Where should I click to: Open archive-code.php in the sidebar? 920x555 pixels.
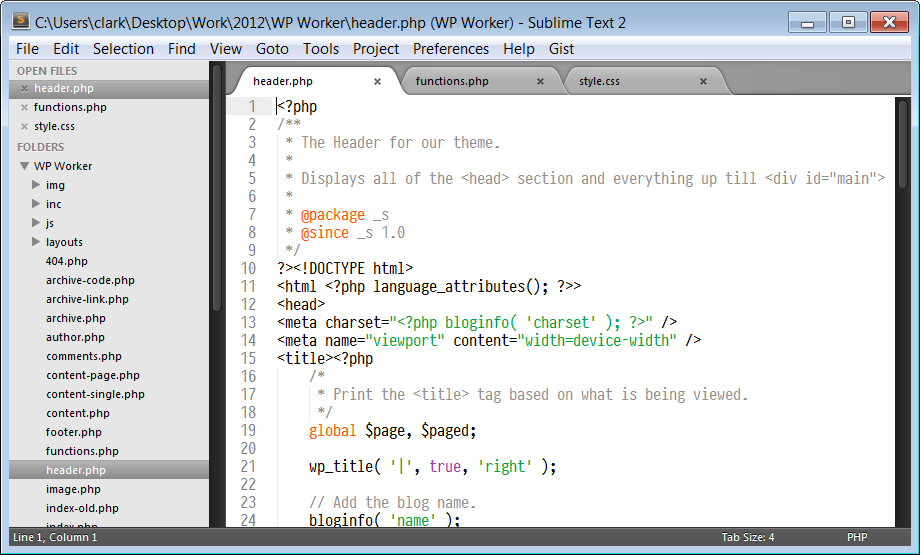coord(90,280)
